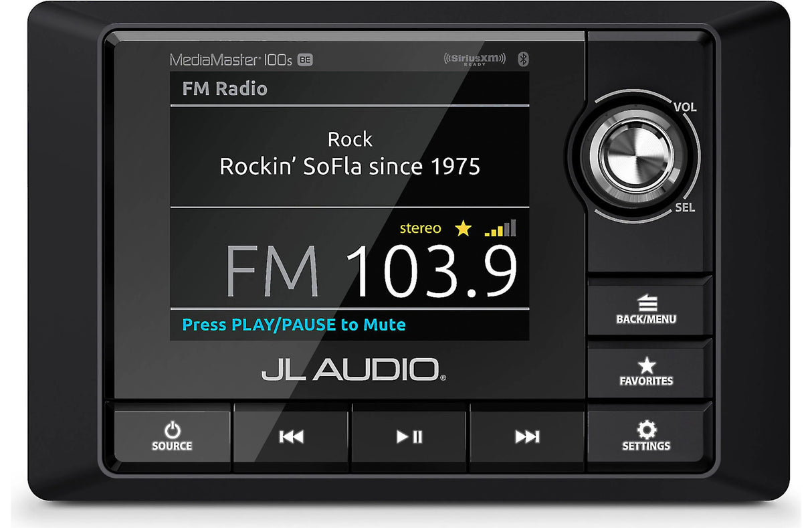
Task: Tap the SiriusXM Ready logo
Action: coord(475,59)
